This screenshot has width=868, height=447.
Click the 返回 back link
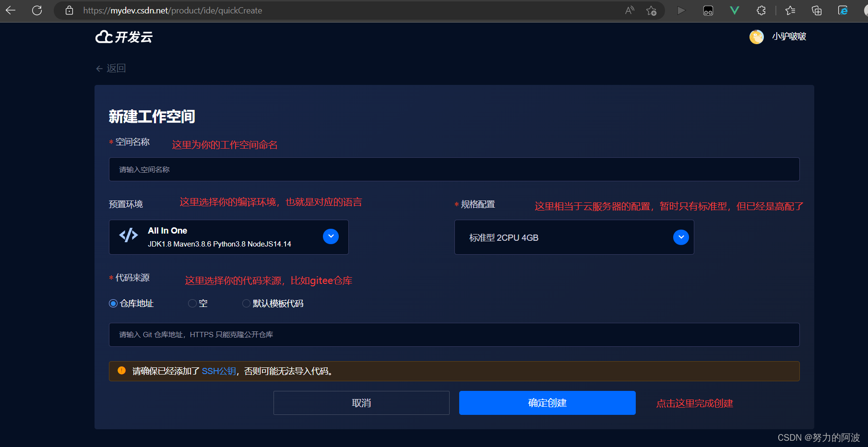111,69
